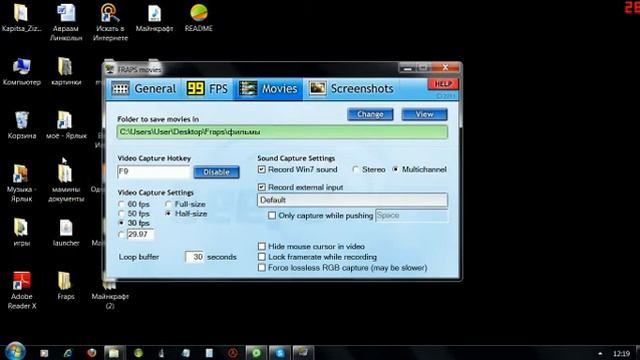The width and height of the screenshot is (640, 360).
Task: Toggle Record external input checkbox
Action: click(262, 187)
